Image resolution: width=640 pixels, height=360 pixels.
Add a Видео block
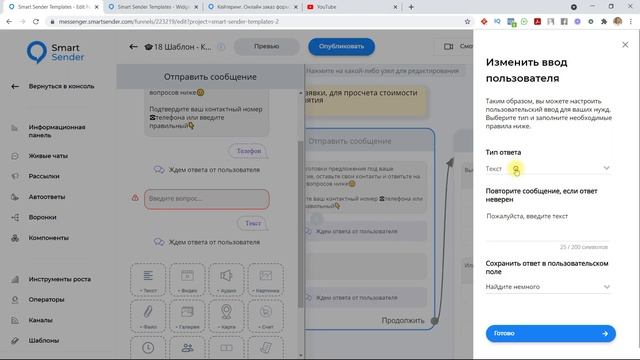(187, 280)
